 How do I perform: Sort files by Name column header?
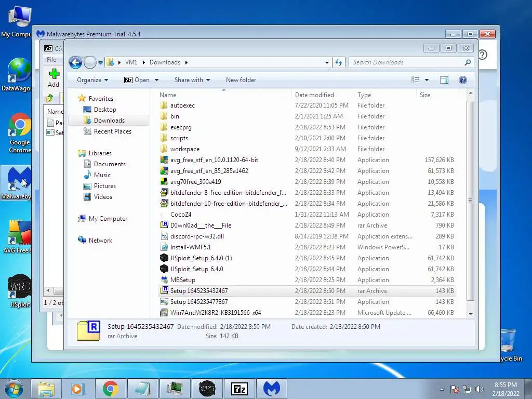pyautogui.click(x=224, y=95)
